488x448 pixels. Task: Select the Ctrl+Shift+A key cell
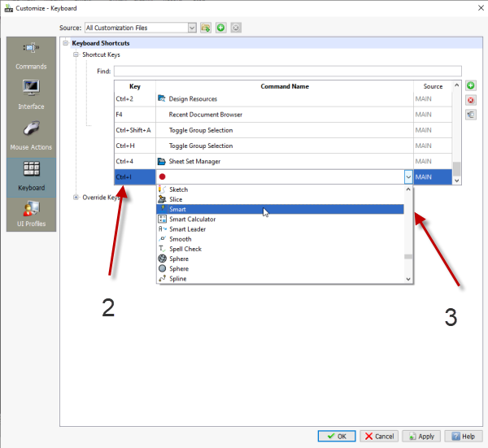(135, 130)
